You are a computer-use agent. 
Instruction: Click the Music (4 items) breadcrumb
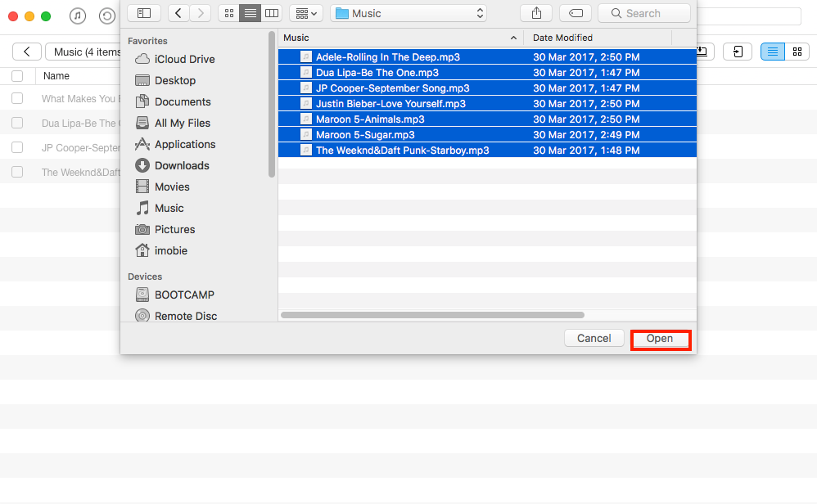pos(84,52)
